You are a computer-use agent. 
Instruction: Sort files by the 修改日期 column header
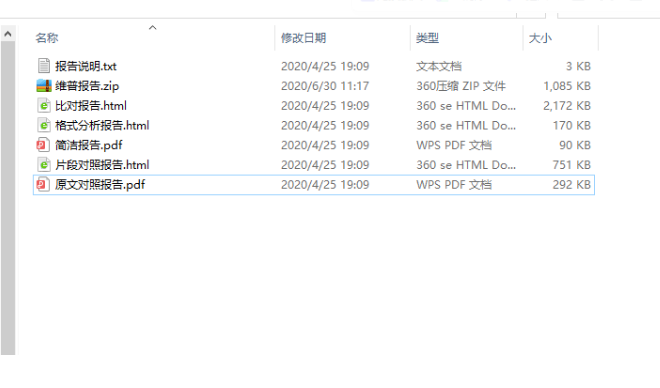(303, 38)
